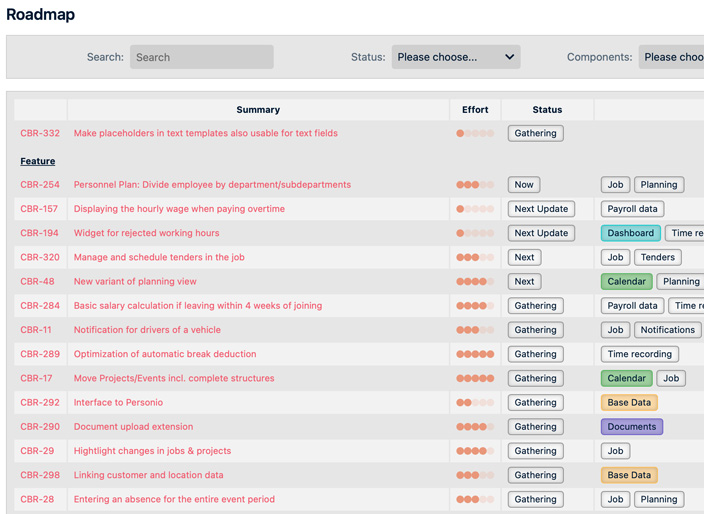The height and width of the screenshot is (514, 704).
Task: Click the Time recording tag for CBR-289
Action: coord(639,354)
